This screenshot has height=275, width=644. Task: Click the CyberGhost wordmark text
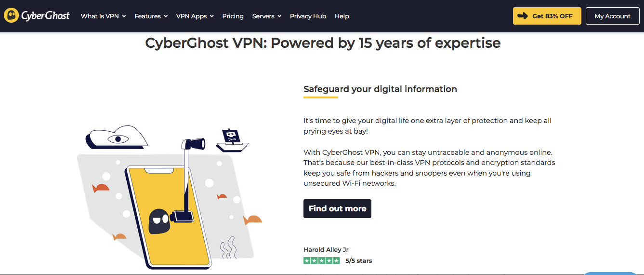point(45,15)
